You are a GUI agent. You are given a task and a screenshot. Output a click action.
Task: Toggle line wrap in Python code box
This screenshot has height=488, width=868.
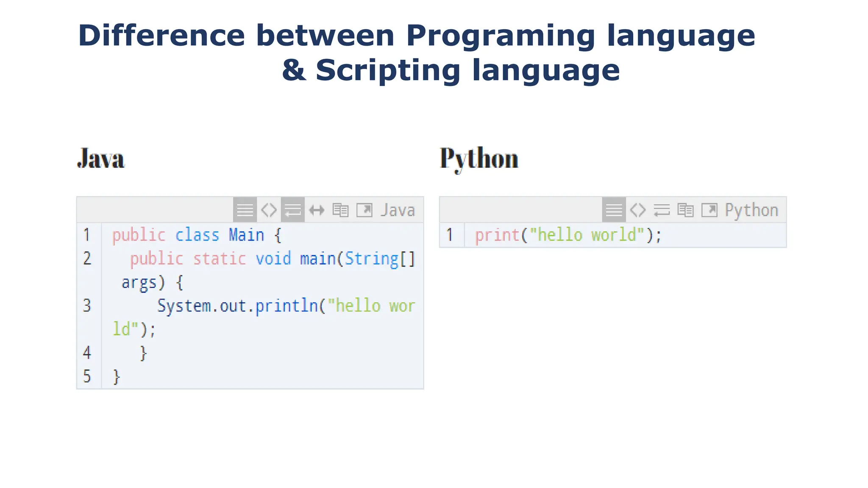point(662,210)
